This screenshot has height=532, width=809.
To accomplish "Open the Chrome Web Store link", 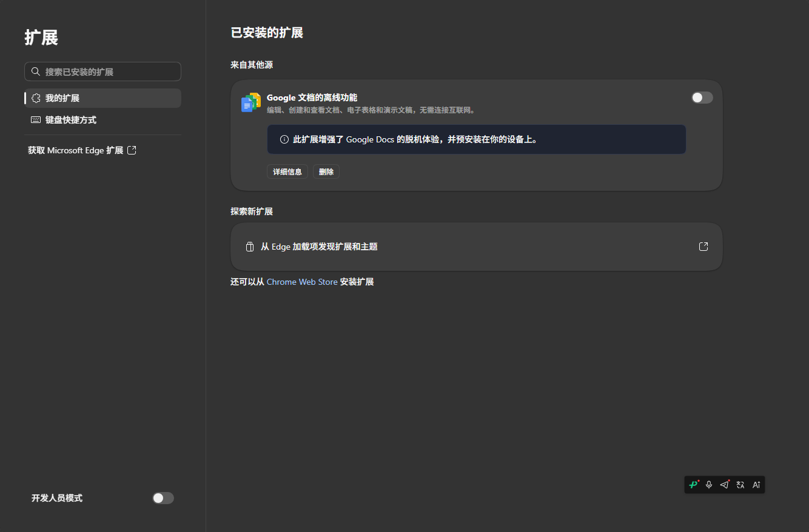I will click(302, 282).
